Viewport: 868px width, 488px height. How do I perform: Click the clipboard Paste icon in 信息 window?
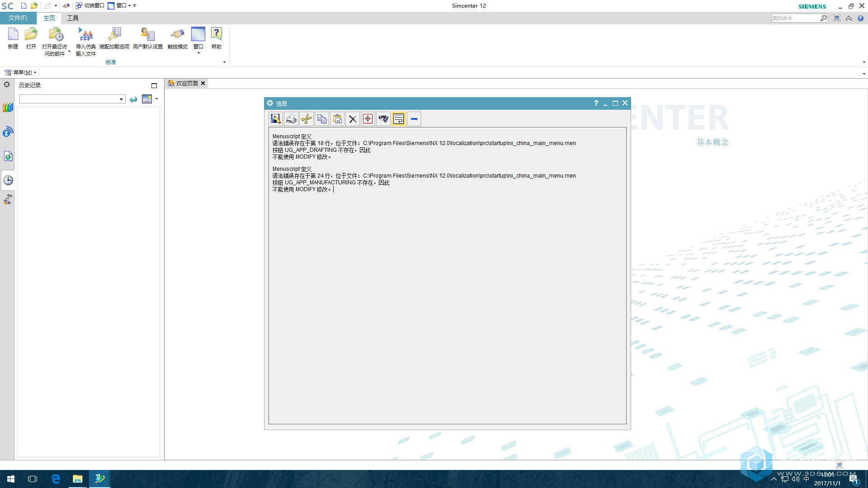click(x=337, y=119)
